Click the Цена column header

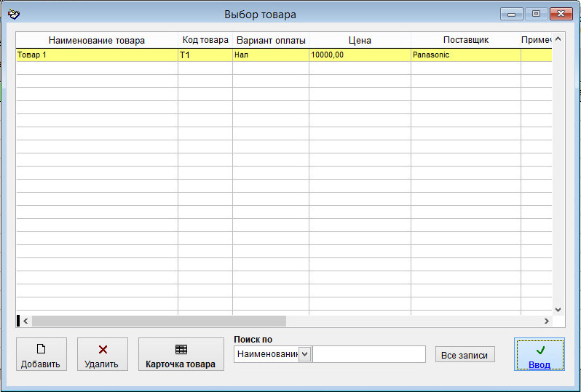pos(360,40)
